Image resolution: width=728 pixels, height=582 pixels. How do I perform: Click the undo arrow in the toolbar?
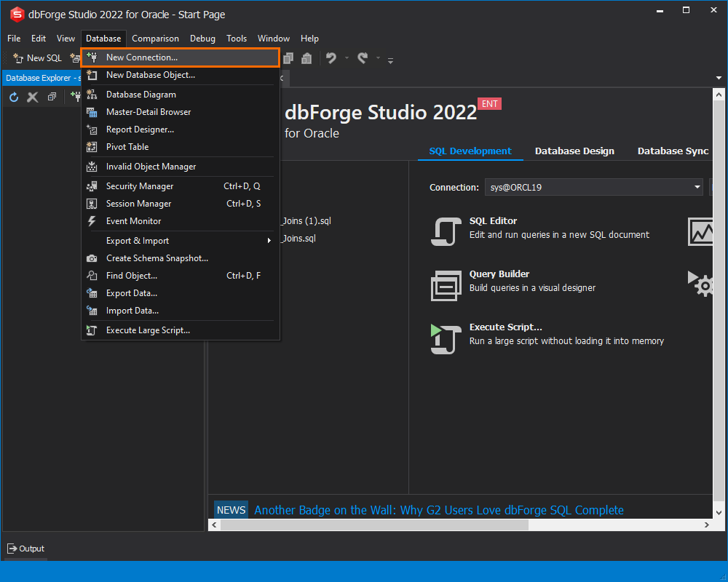pos(331,58)
